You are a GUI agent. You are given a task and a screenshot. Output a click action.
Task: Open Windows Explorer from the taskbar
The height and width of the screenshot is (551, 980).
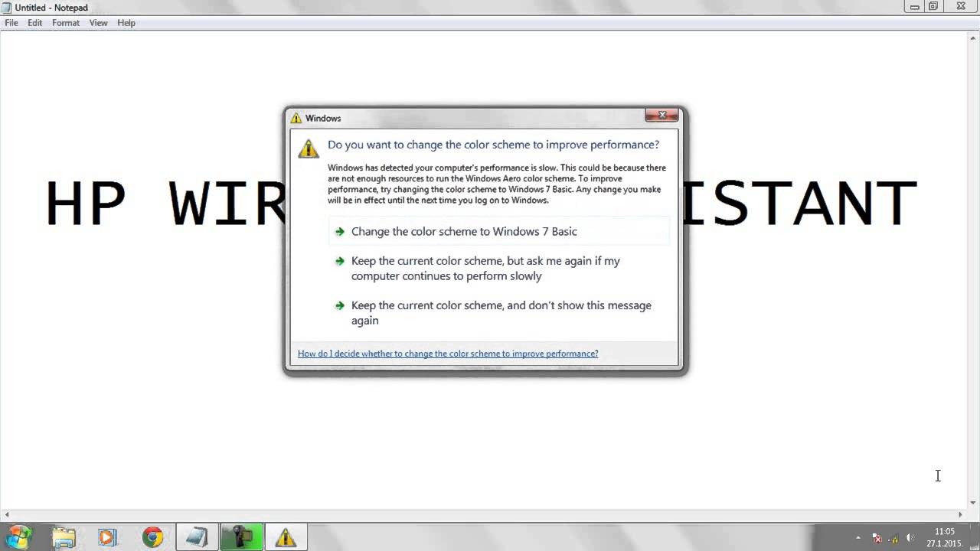[x=64, y=537]
